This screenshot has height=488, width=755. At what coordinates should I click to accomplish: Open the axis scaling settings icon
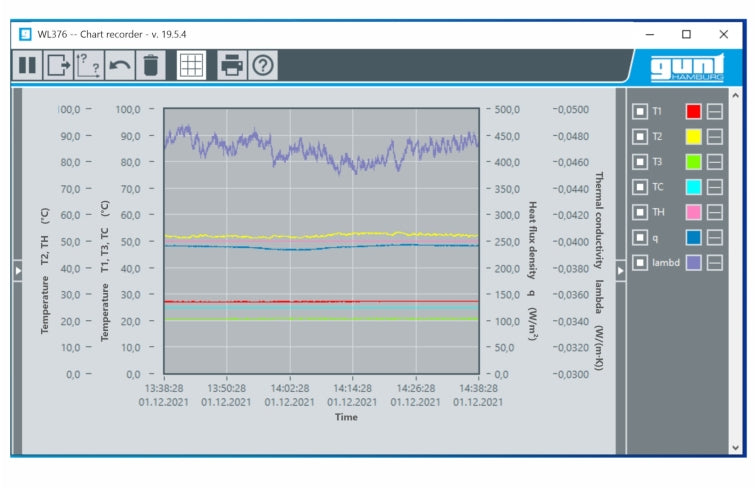[89, 66]
